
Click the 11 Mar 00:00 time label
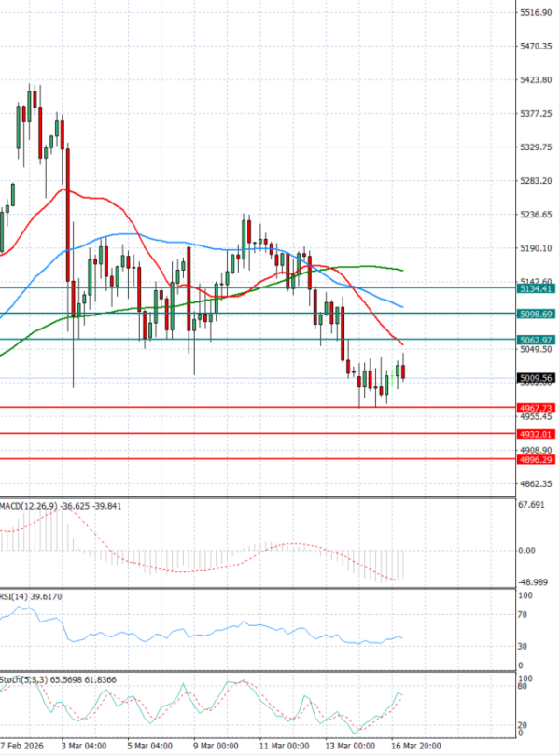285,747
